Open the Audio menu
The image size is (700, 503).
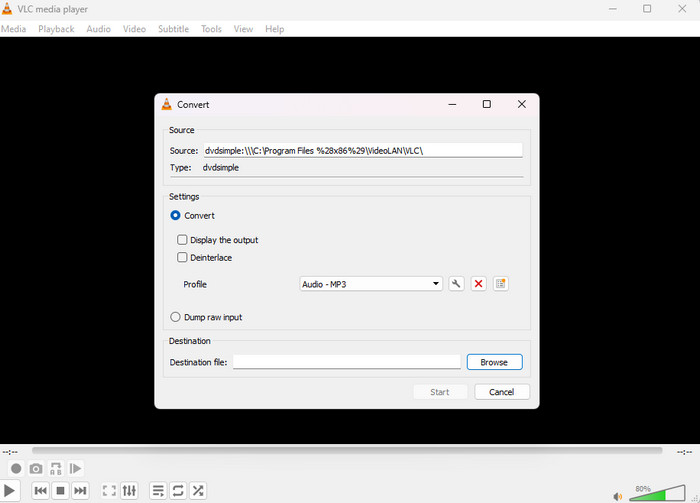(x=99, y=29)
